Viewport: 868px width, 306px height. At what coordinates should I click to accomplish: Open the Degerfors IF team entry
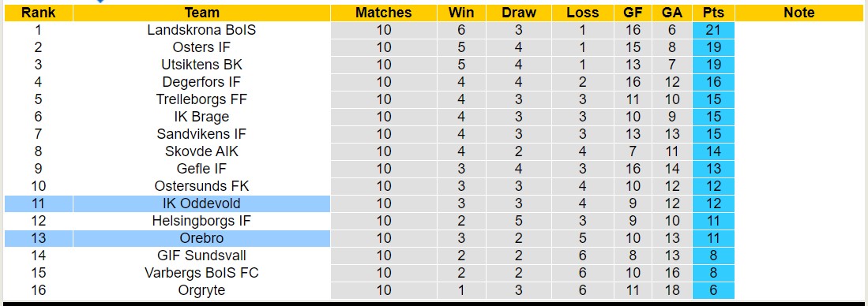pos(201,82)
